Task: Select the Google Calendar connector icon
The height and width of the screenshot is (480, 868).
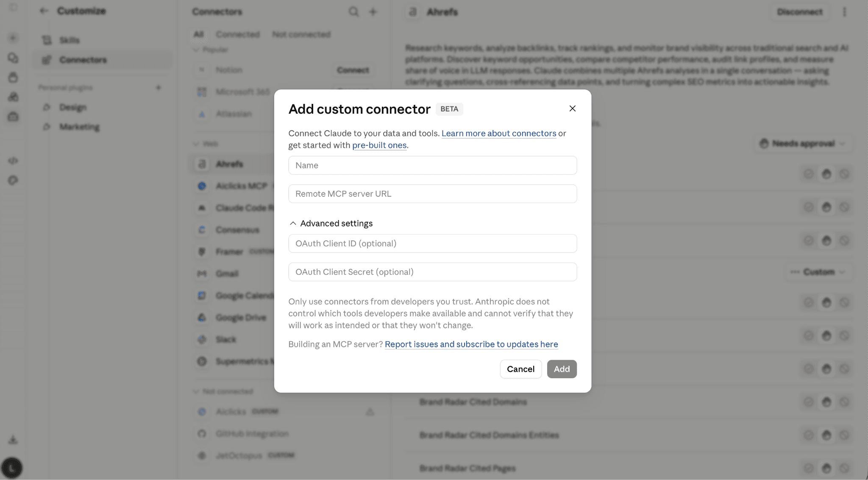Action: pyautogui.click(x=202, y=296)
